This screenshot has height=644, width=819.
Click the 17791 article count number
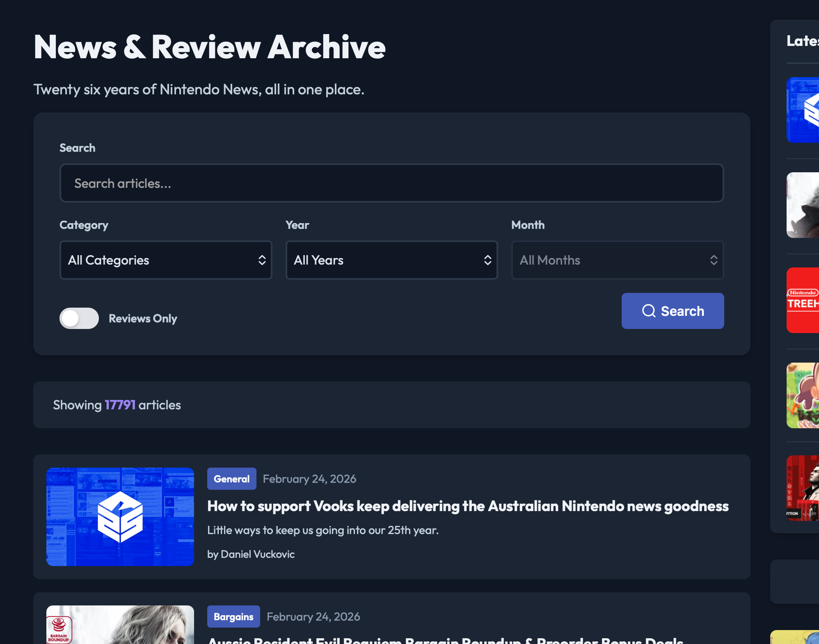[x=120, y=405]
